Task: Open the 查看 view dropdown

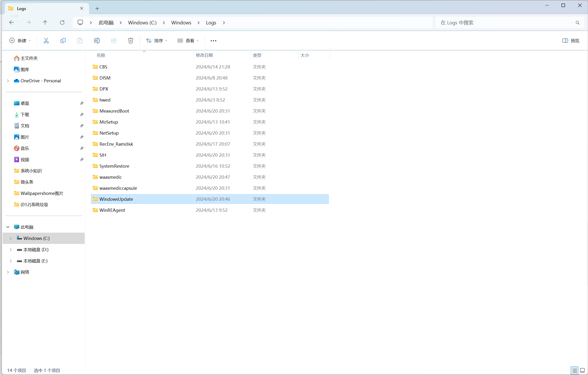Action: tap(188, 41)
